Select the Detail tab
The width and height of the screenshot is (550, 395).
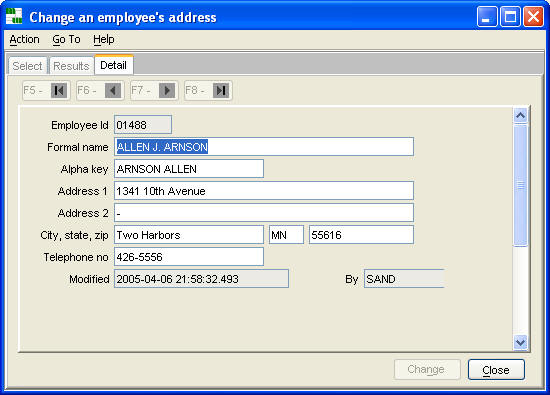tap(114, 65)
